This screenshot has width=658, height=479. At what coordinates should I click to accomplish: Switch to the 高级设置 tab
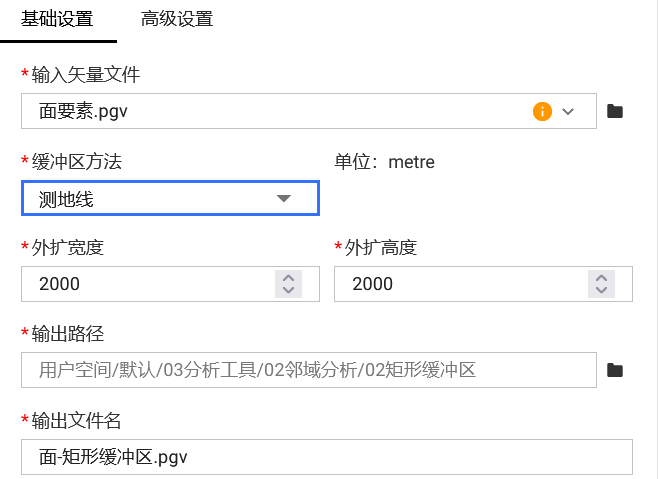click(177, 19)
